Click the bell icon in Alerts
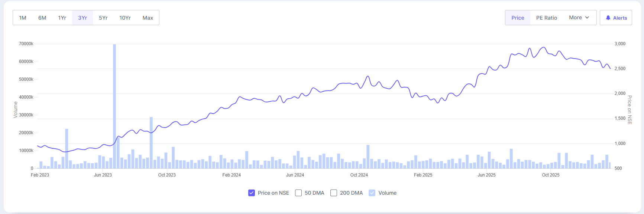This screenshot has width=644, height=214. [608, 18]
